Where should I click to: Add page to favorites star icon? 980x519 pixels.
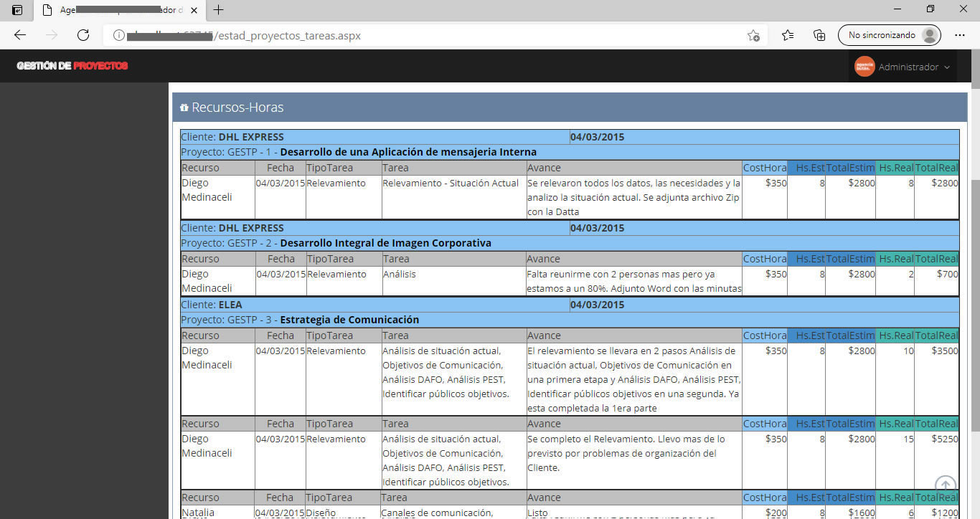753,35
